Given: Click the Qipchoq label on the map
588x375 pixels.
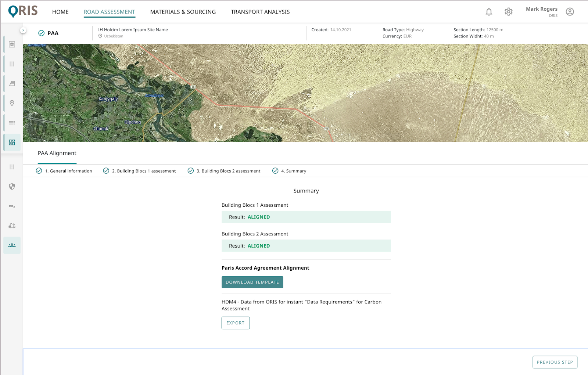Looking at the screenshot, I should pyautogui.click(x=132, y=122).
